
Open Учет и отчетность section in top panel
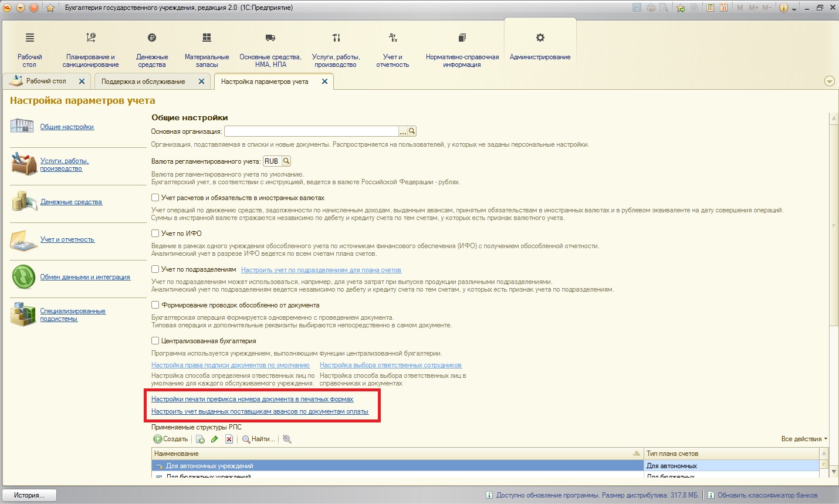[x=393, y=50]
